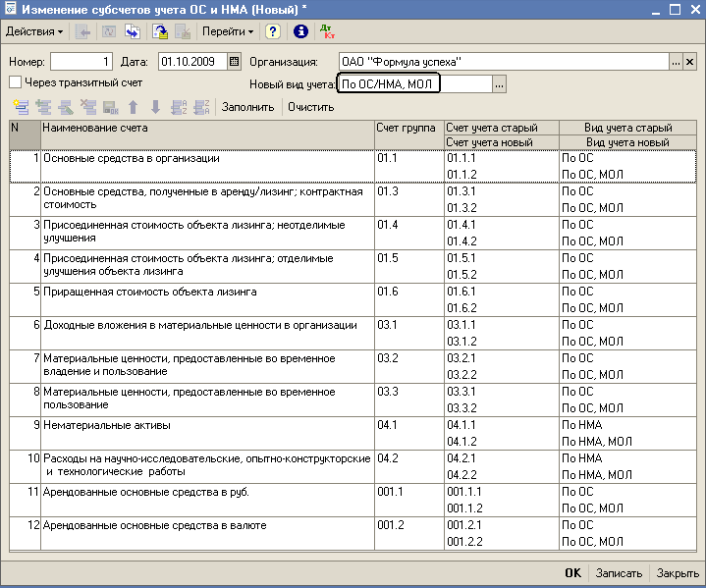Open the Организация selection ellipsis button
The image size is (706, 588).
coord(675,62)
